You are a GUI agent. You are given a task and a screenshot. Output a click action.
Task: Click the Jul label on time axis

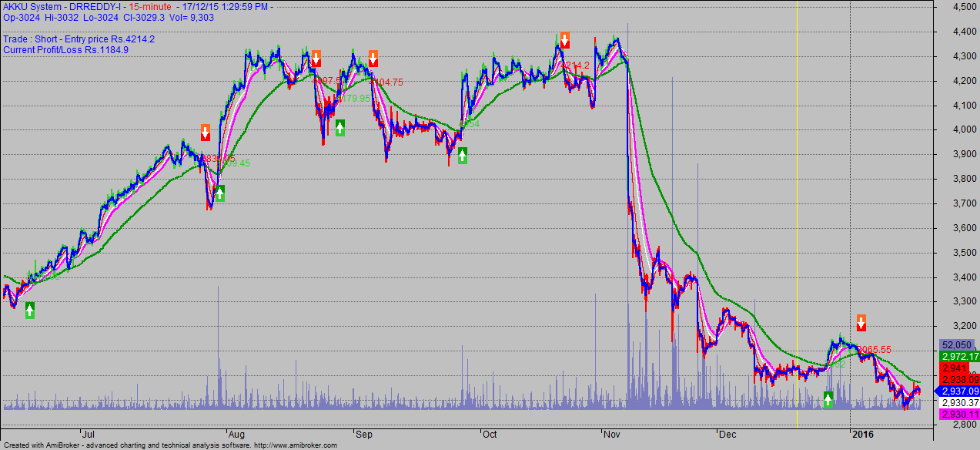(x=88, y=434)
